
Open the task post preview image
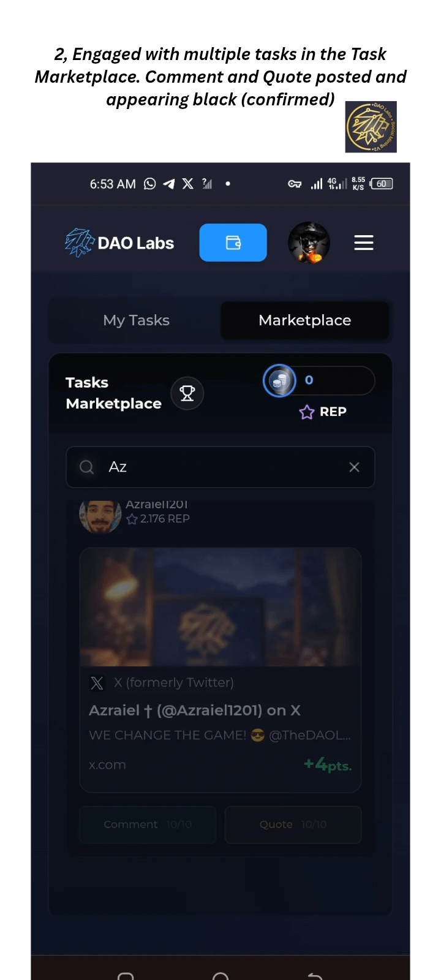221,607
